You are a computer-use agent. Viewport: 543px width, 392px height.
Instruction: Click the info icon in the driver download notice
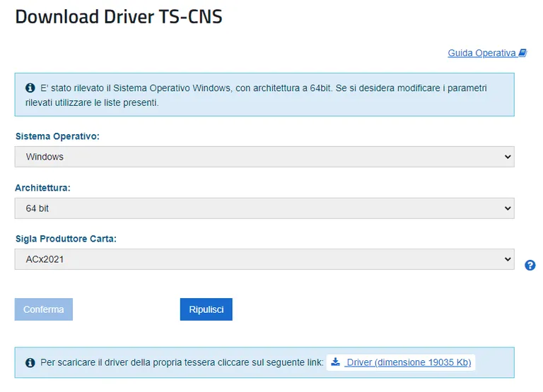(x=30, y=362)
